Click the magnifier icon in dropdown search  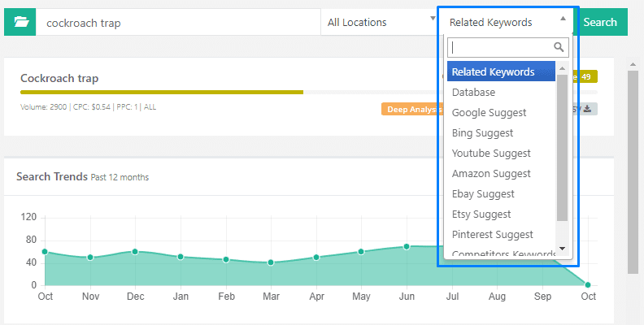coord(558,47)
